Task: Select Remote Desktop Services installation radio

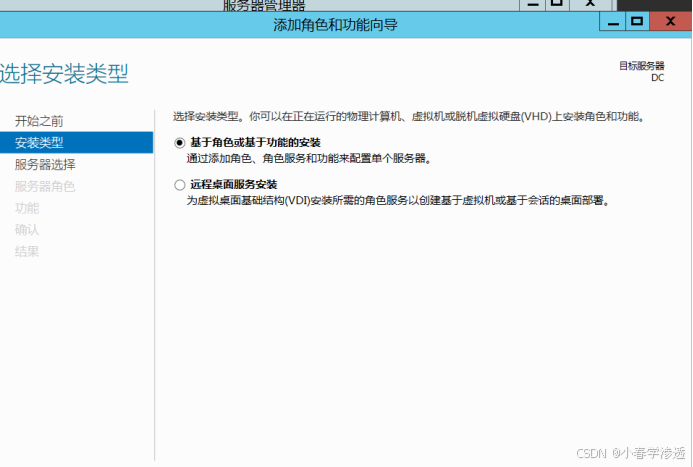Action: coord(179,185)
